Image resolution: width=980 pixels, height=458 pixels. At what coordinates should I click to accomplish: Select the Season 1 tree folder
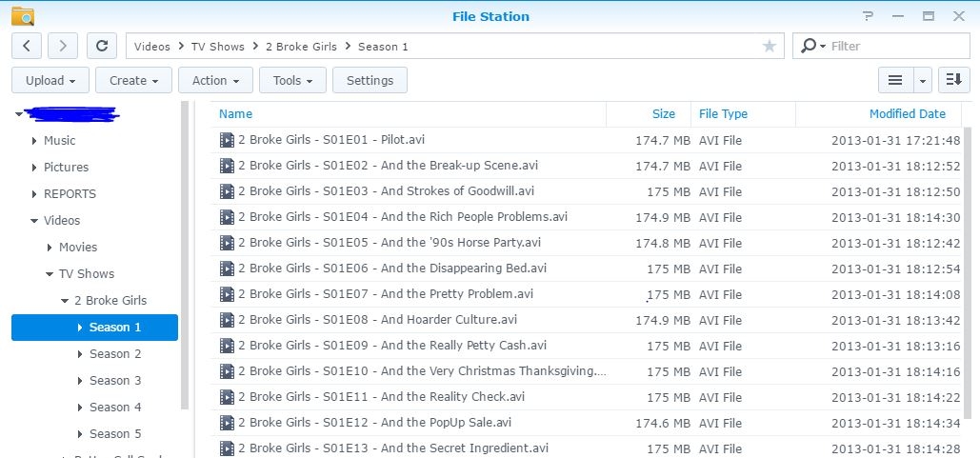coord(94,328)
